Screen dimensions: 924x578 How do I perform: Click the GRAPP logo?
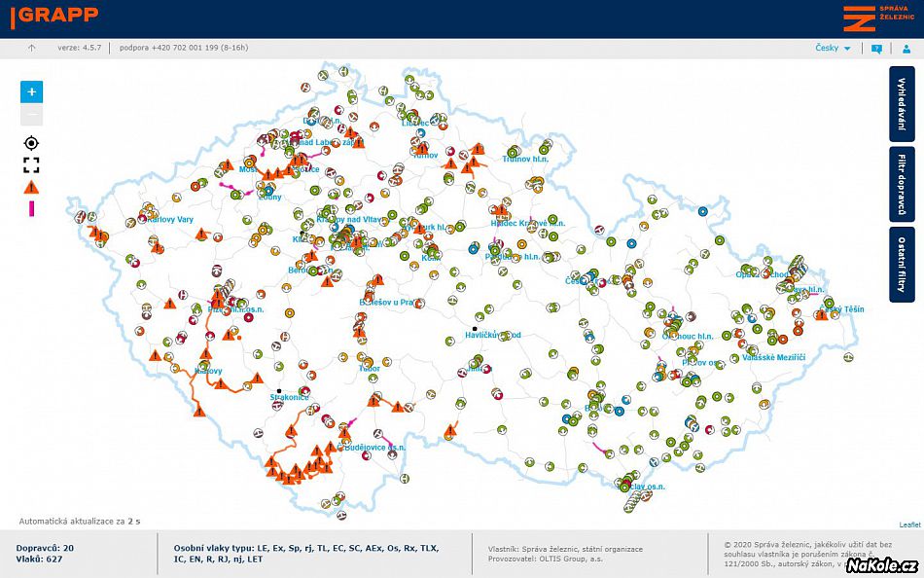(54, 17)
